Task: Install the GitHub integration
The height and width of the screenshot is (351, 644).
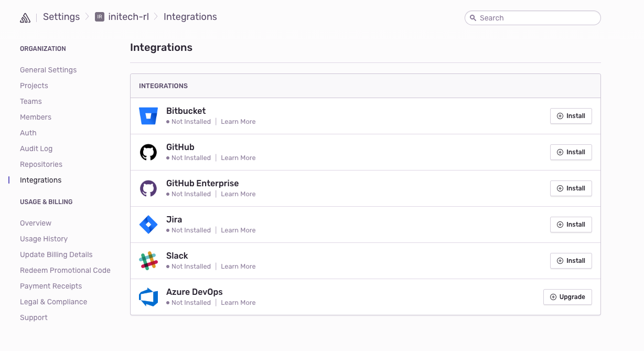Action: click(571, 152)
